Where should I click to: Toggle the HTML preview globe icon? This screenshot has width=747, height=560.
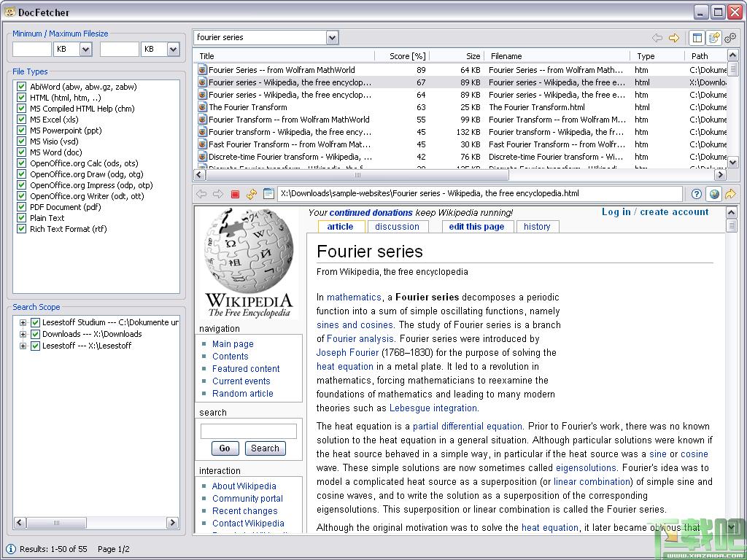713,194
